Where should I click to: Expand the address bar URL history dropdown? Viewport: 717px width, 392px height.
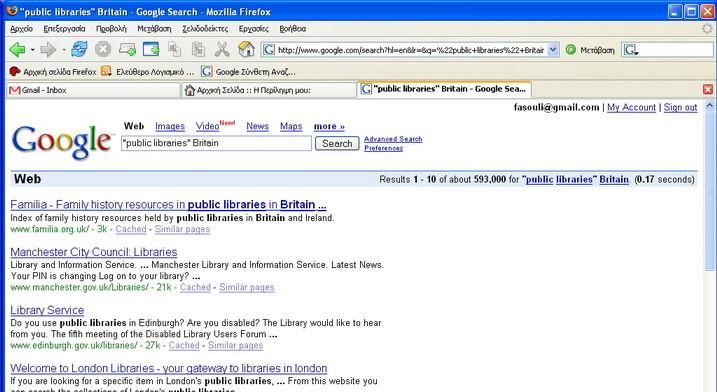(x=553, y=49)
